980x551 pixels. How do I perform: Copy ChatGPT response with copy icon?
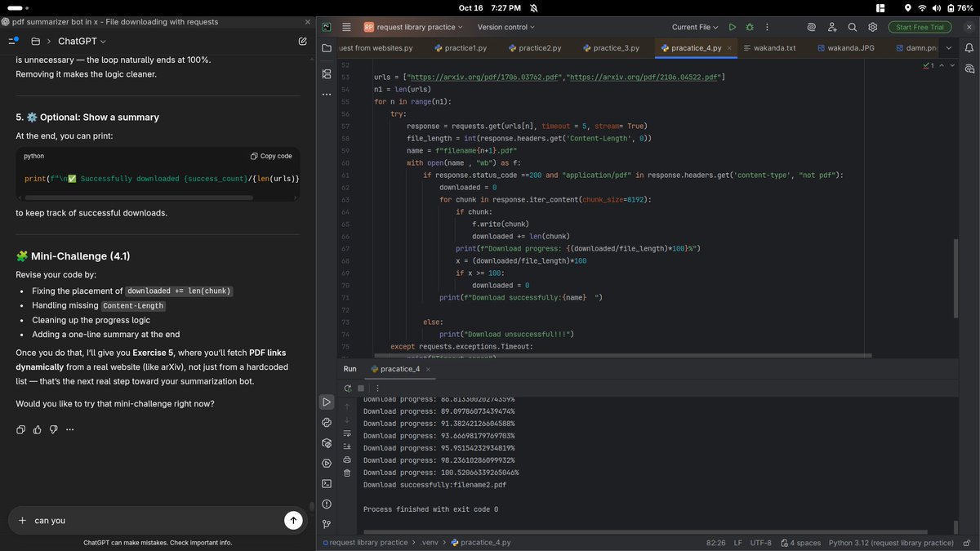coord(21,429)
